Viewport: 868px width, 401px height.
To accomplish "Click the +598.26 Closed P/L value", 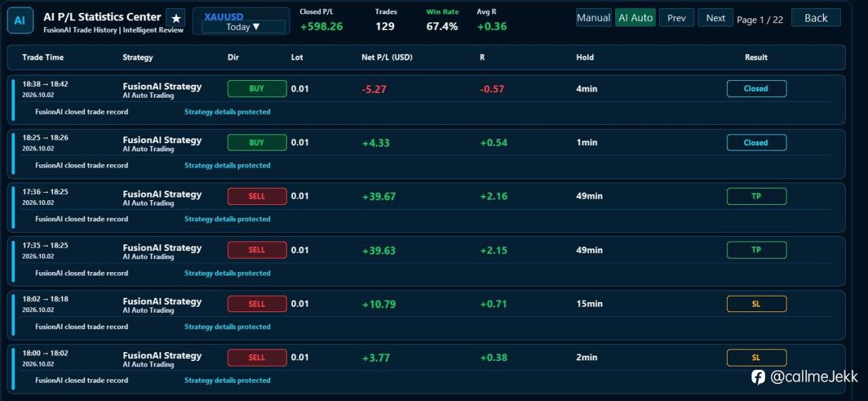I will coord(321,26).
